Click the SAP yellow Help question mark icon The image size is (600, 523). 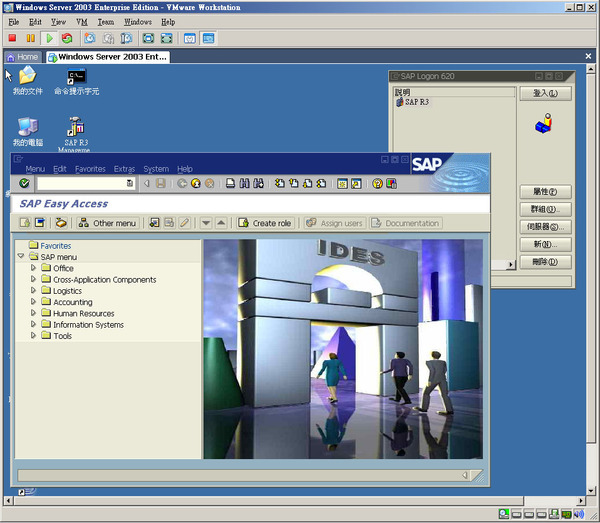click(377, 184)
